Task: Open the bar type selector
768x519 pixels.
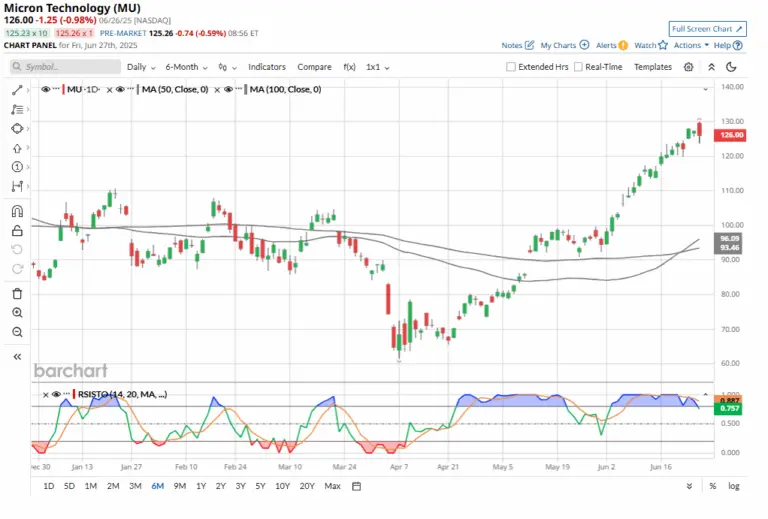Action: pos(227,67)
